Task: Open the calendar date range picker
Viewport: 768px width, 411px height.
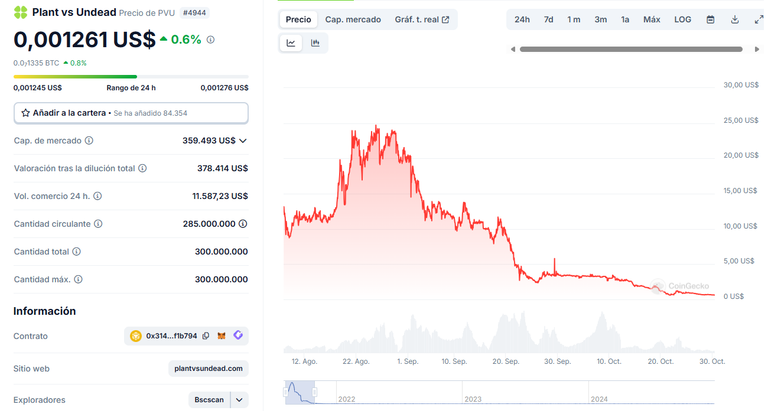Action: 710,20
